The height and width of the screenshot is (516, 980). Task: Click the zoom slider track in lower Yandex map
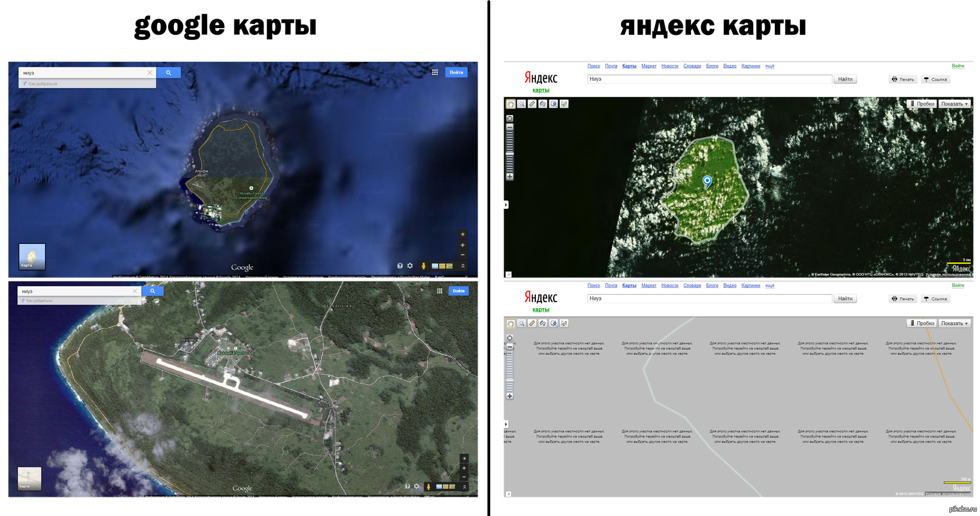click(510, 371)
